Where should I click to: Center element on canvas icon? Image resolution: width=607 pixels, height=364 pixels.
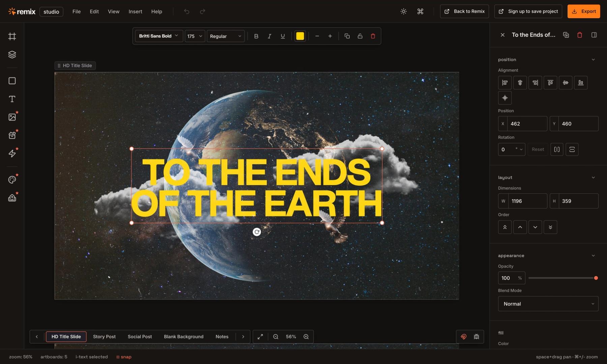505,98
